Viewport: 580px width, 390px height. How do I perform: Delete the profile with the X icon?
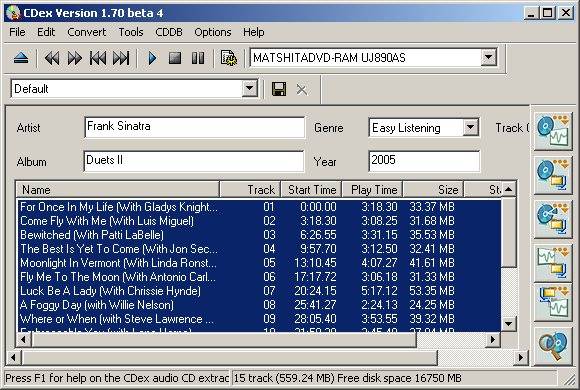click(x=301, y=89)
